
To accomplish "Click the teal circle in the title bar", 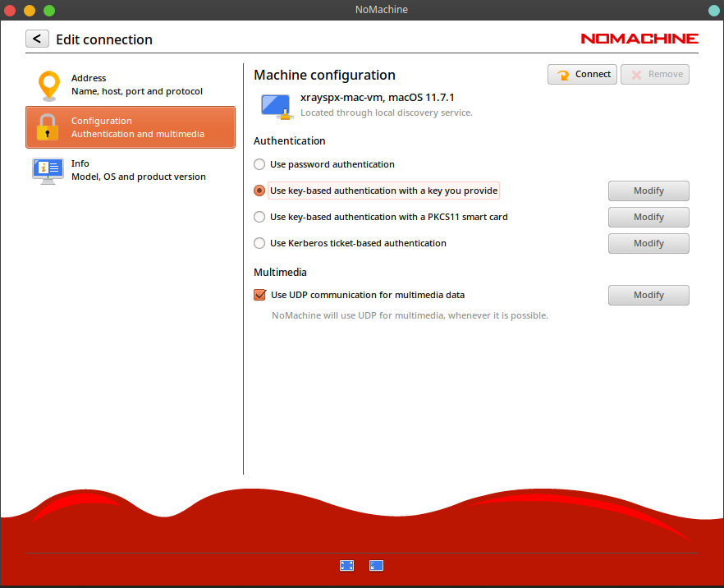I will click(714, 10).
